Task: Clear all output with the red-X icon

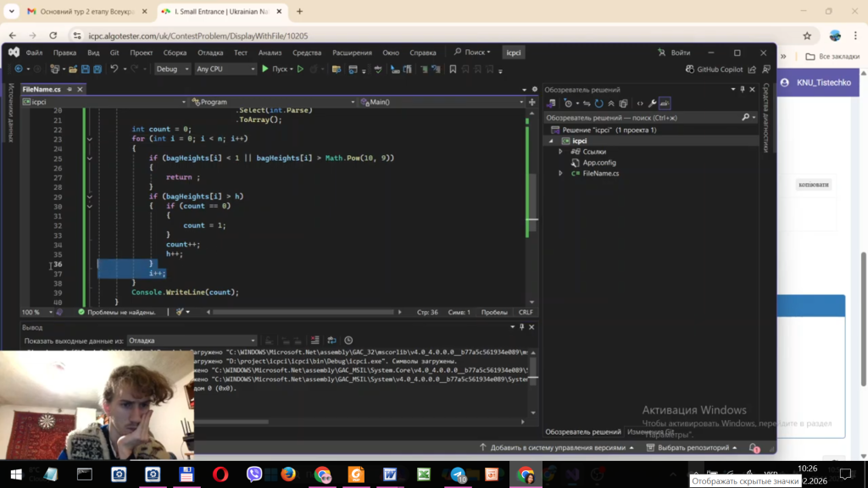Action: click(314, 341)
